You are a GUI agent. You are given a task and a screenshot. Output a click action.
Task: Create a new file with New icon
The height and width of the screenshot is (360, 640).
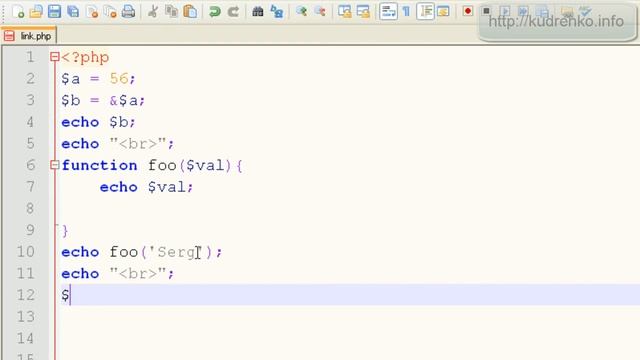[x=18, y=11]
